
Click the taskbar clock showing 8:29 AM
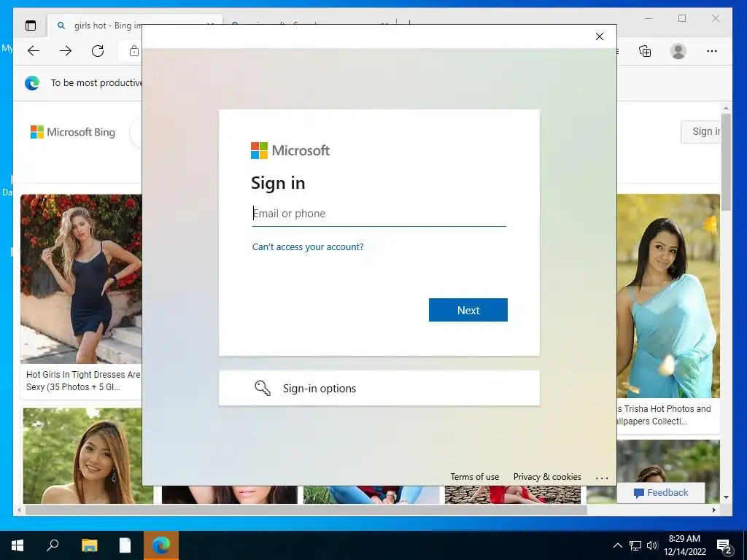(x=684, y=545)
